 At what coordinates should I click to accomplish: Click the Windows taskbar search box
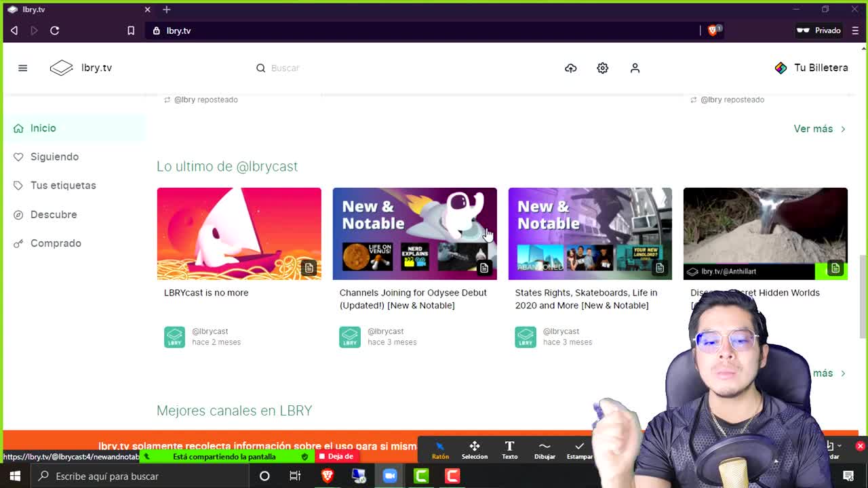(139, 476)
